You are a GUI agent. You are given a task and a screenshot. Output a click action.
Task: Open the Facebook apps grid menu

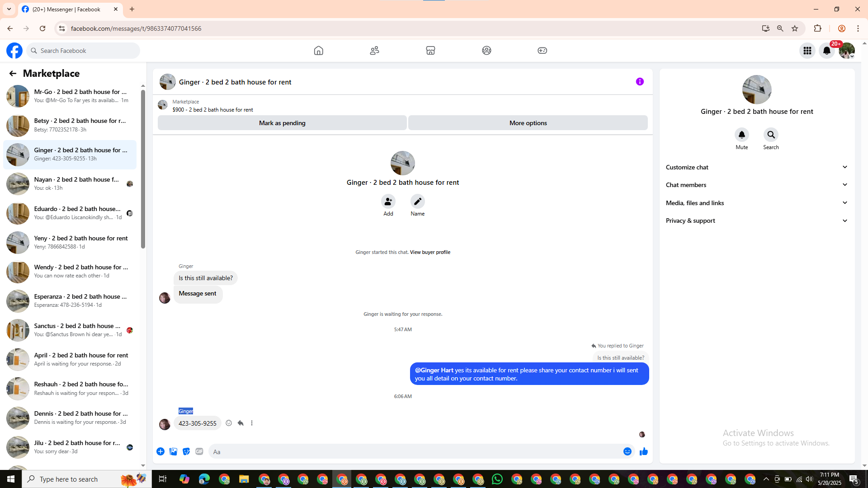coord(807,51)
